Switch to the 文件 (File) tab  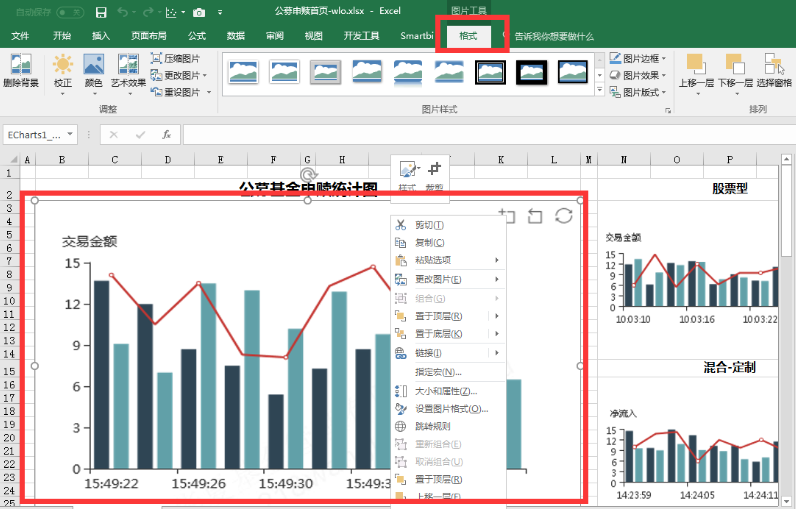click(20, 36)
